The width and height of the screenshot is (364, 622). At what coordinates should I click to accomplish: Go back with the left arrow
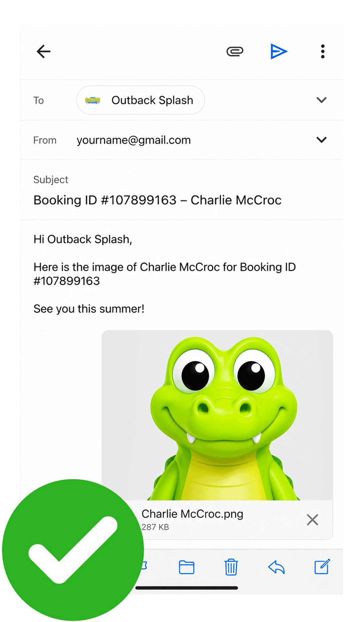pos(43,51)
